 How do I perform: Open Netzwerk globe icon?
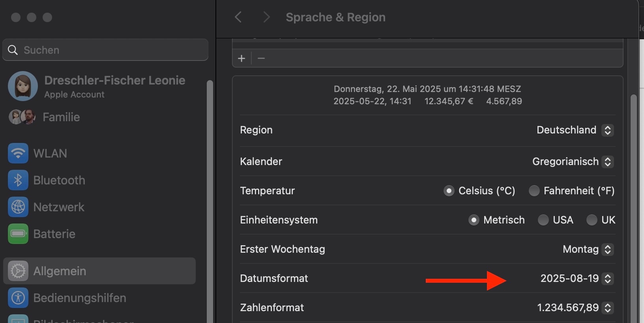pyautogui.click(x=18, y=207)
